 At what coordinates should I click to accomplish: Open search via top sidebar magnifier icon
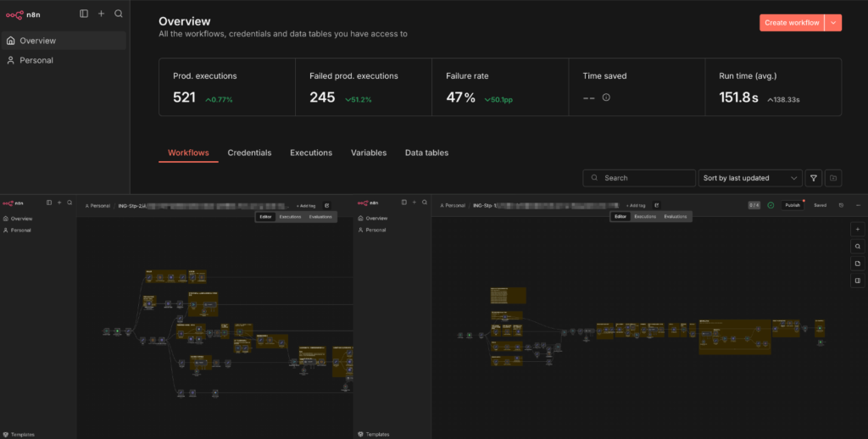[x=119, y=14]
